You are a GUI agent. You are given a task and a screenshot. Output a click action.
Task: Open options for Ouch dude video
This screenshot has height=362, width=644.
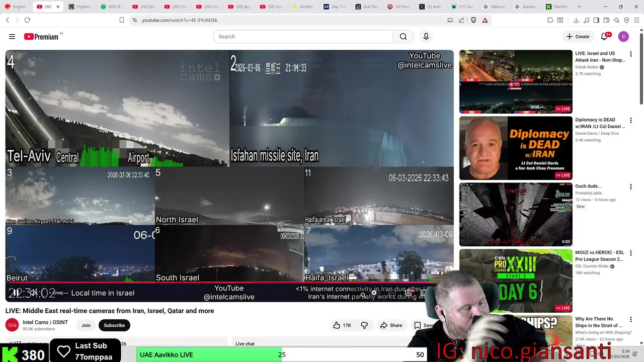(630, 187)
